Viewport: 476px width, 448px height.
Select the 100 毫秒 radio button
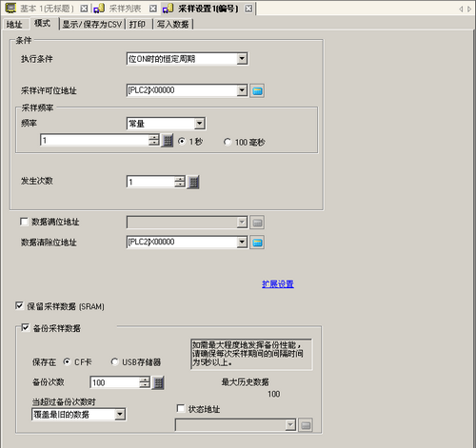(x=228, y=142)
